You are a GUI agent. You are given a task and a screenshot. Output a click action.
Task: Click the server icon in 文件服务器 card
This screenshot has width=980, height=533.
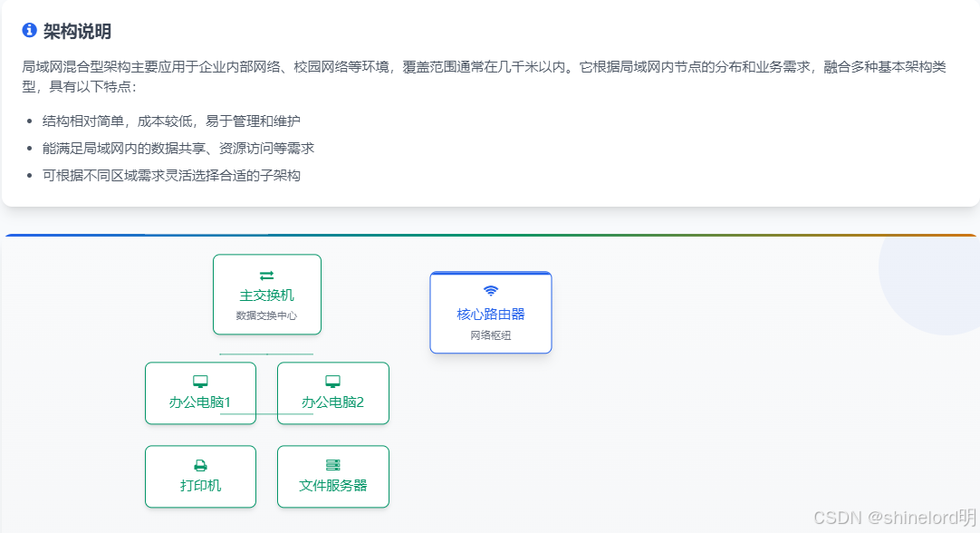coord(333,465)
